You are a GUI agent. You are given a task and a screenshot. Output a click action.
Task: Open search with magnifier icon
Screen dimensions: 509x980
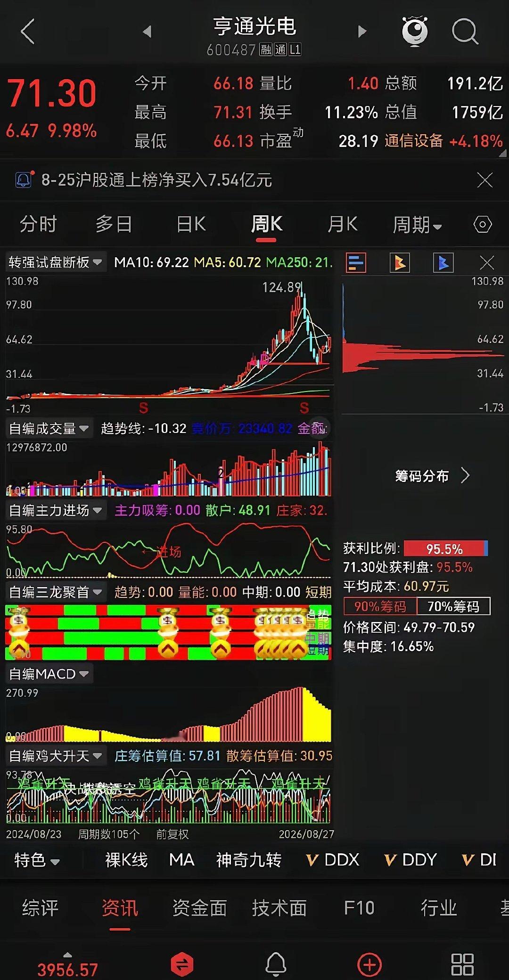(x=465, y=32)
